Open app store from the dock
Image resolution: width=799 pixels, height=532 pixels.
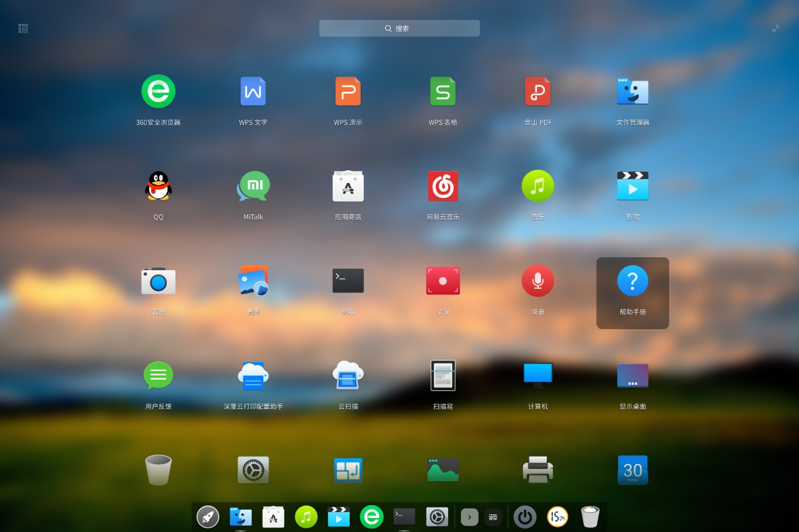pyautogui.click(x=273, y=517)
